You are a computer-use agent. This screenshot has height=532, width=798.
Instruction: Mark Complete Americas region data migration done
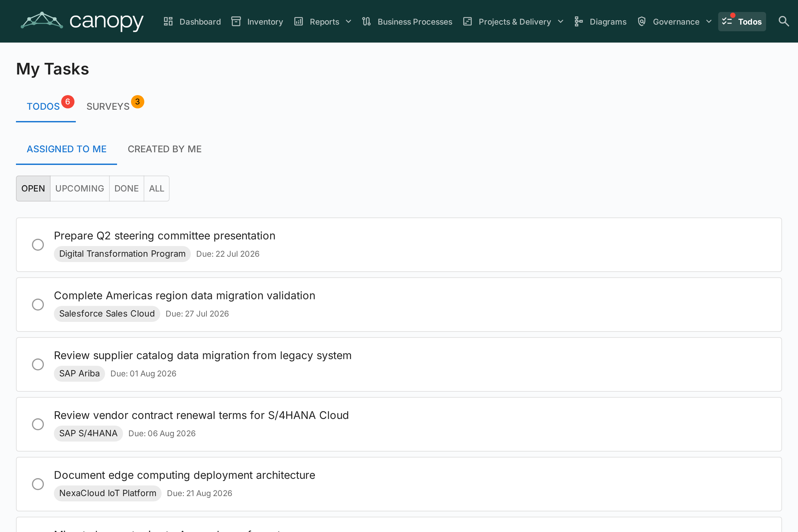click(x=38, y=305)
